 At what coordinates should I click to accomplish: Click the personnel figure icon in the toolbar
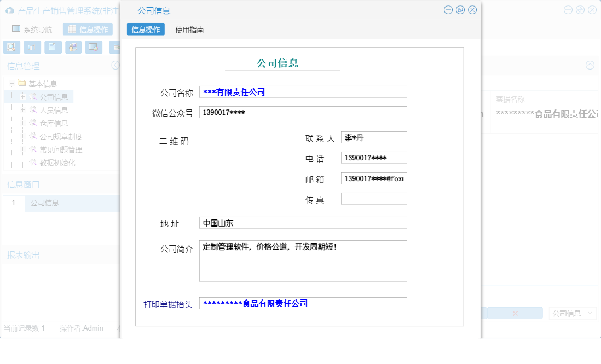click(73, 47)
